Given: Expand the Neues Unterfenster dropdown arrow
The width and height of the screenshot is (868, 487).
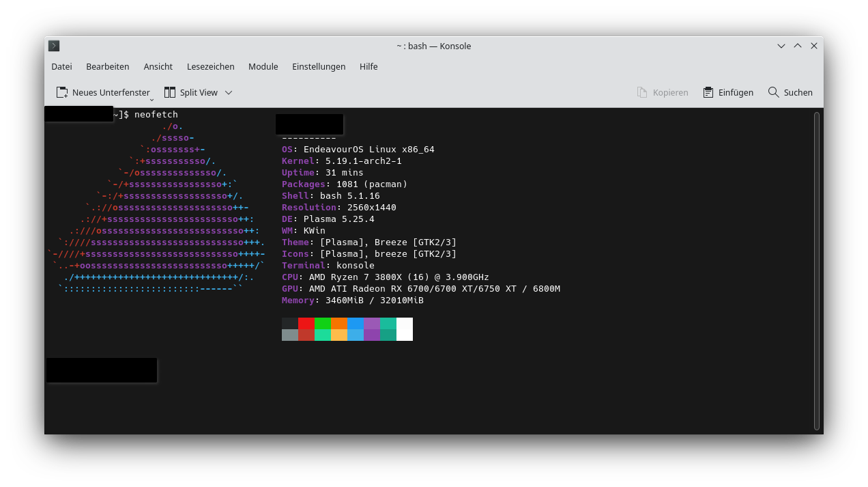Looking at the screenshot, I should click(151, 99).
